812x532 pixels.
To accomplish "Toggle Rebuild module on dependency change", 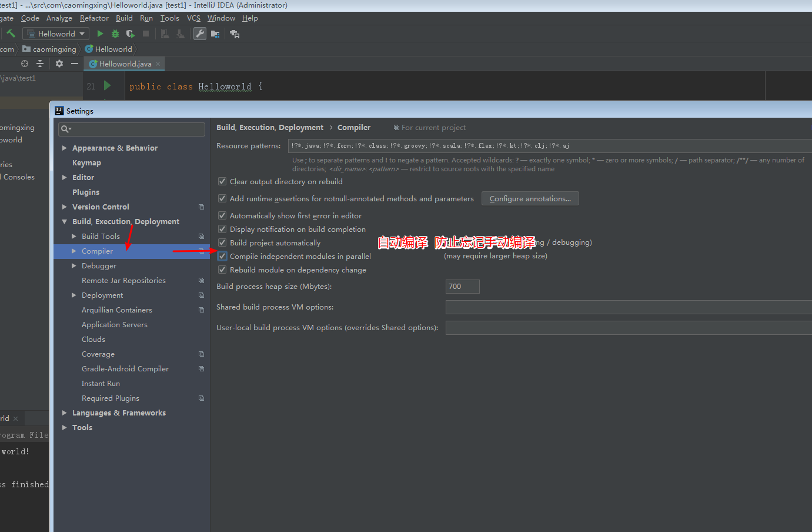I will click(222, 270).
